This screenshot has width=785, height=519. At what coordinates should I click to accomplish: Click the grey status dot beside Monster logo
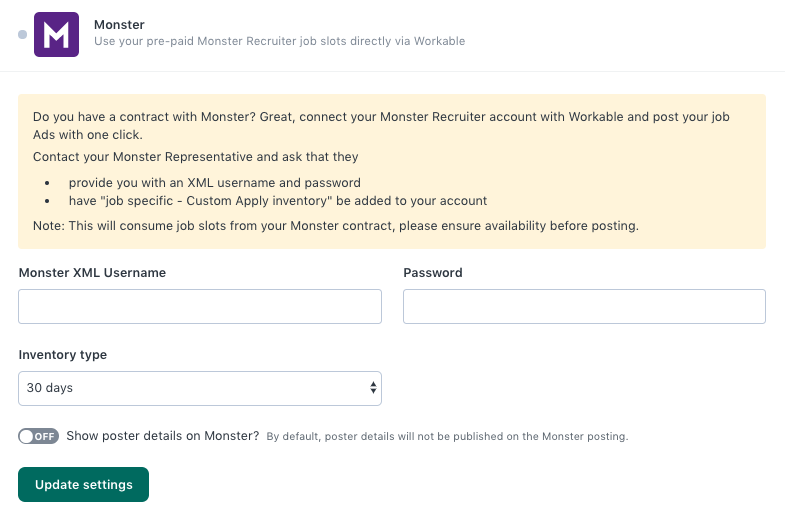coord(23,35)
